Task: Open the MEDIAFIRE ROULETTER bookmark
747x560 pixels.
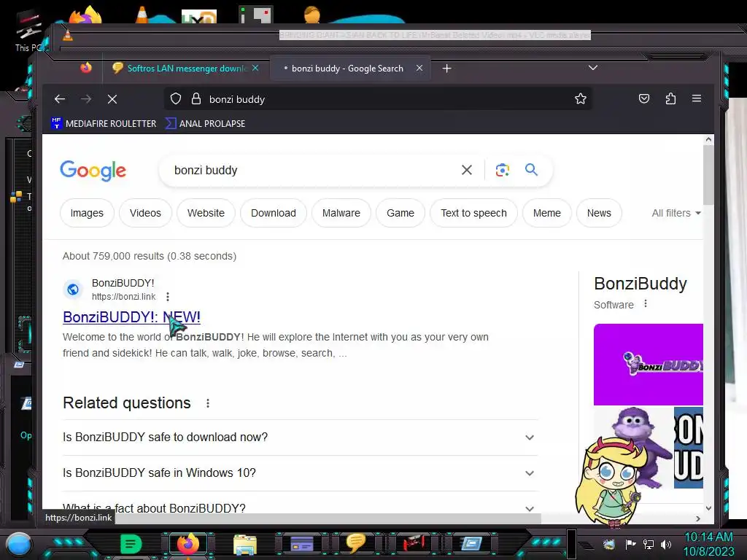Action: click(x=104, y=123)
